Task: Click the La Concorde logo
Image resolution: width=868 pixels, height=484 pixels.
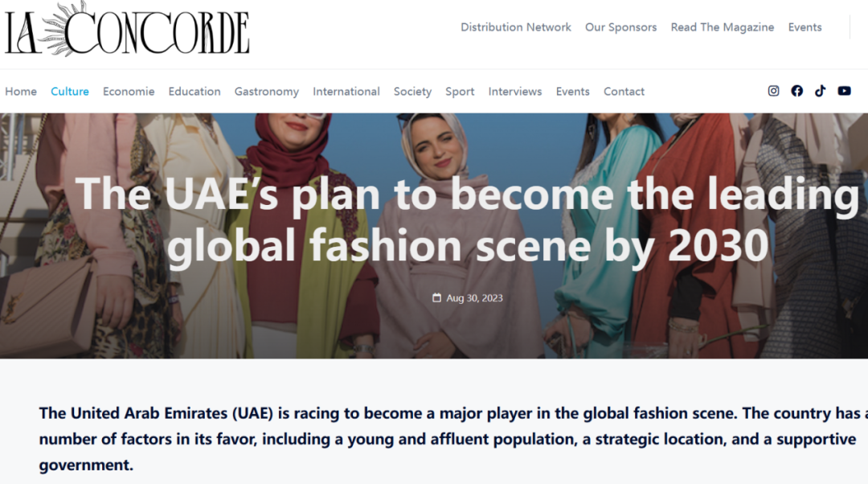Action: point(127,29)
